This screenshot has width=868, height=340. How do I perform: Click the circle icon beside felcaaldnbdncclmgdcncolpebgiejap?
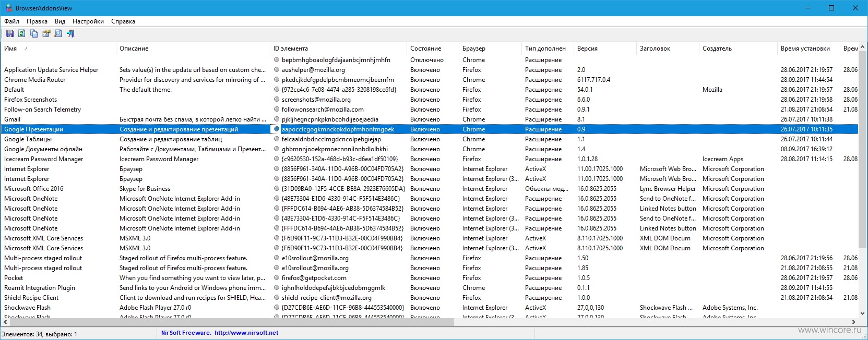[x=277, y=139]
